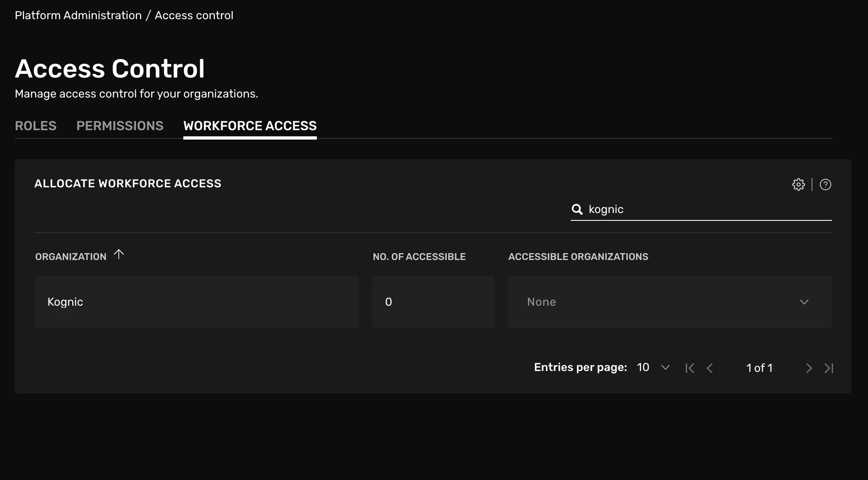Expand accessible organizations dropdown for Kognic

click(670, 302)
